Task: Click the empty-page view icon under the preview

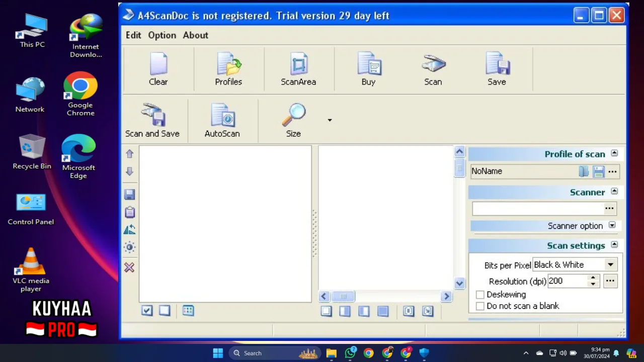Action: (326, 311)
